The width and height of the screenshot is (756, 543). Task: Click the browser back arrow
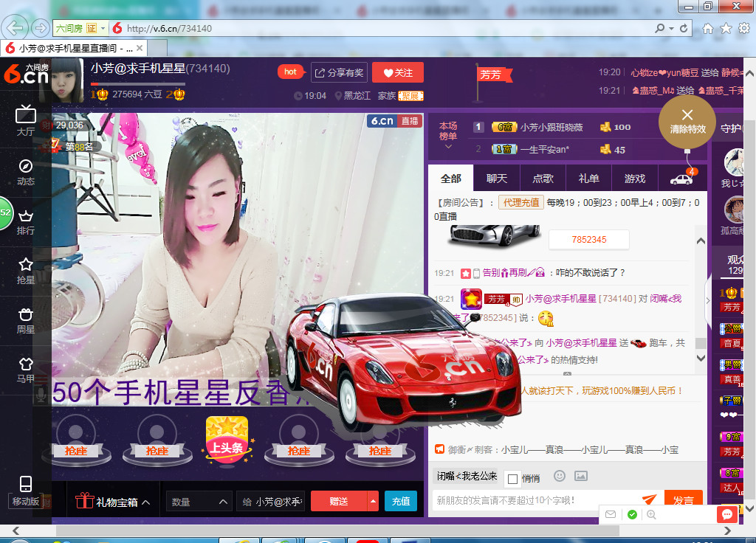[15, 28]
